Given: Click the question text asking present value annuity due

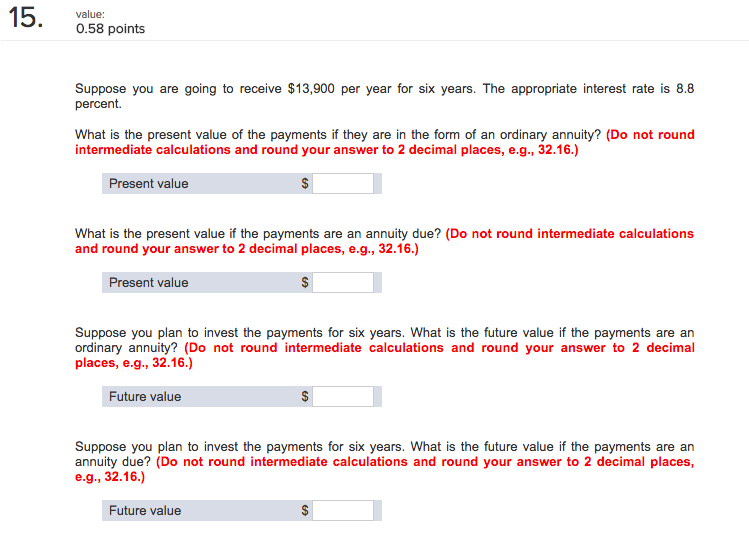Looking at the screenshot, I should (x=258, y=234).
